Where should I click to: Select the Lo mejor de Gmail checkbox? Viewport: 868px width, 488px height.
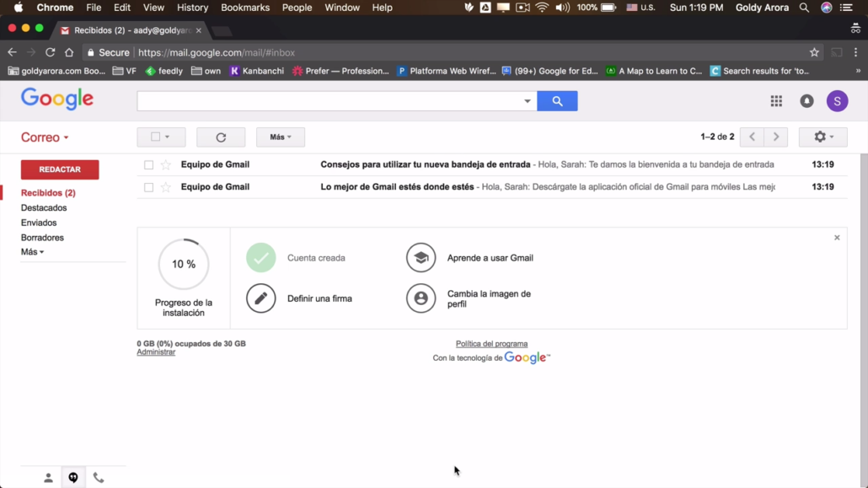pos(148,187)
